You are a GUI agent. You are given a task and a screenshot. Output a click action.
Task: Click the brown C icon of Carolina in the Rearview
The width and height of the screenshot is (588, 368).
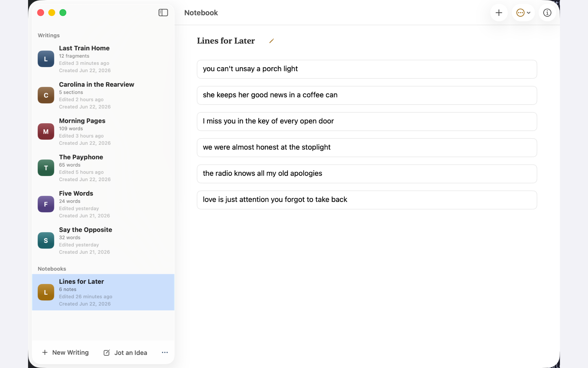46,95
